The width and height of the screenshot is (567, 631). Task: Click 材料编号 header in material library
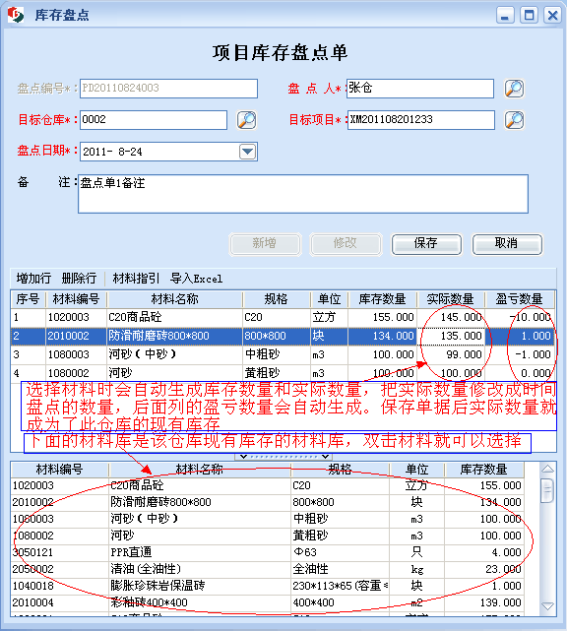[x=60, y=469]
